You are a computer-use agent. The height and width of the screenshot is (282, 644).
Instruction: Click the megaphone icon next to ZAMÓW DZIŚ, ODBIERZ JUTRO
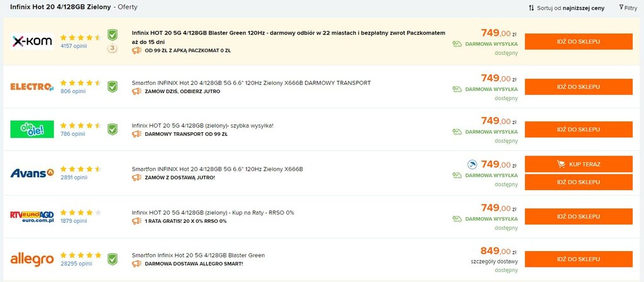[136, 91]
